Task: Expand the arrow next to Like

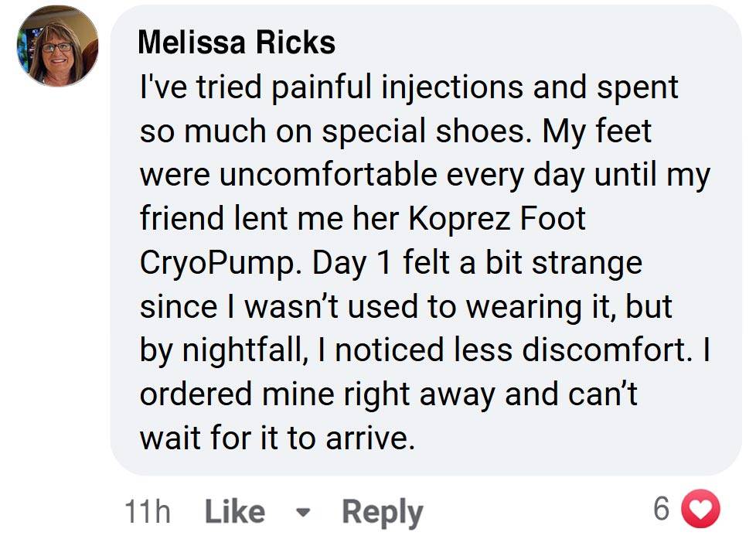Action: tap(303, 511)
